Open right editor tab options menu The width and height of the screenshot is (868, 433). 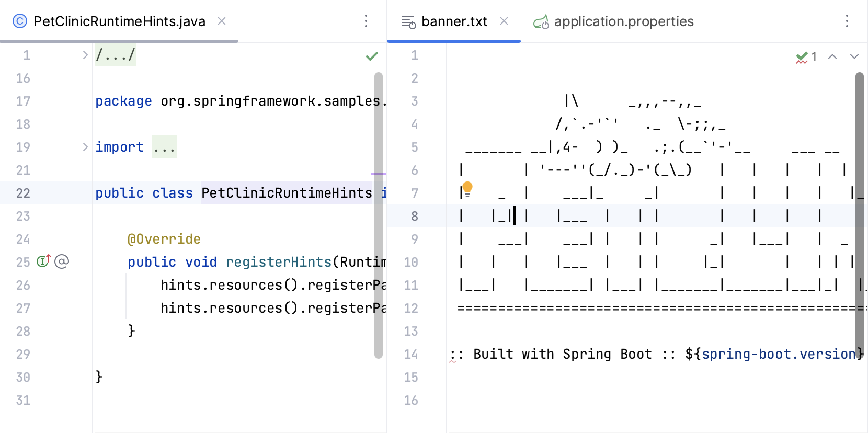click(847, 21)
